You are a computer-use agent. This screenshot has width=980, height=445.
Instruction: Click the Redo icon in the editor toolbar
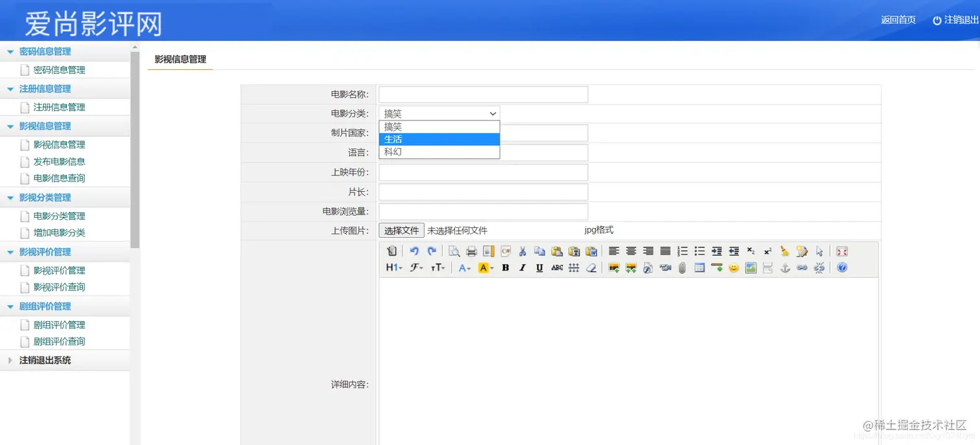click(433, 251)
